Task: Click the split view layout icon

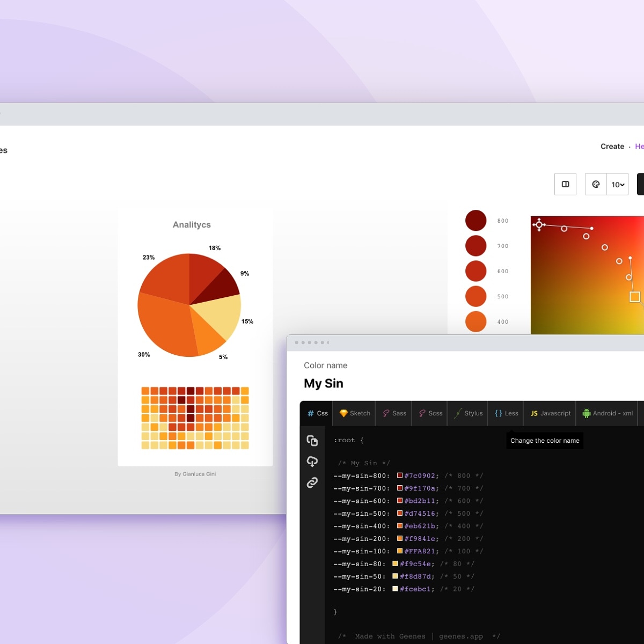Action: 565,184
